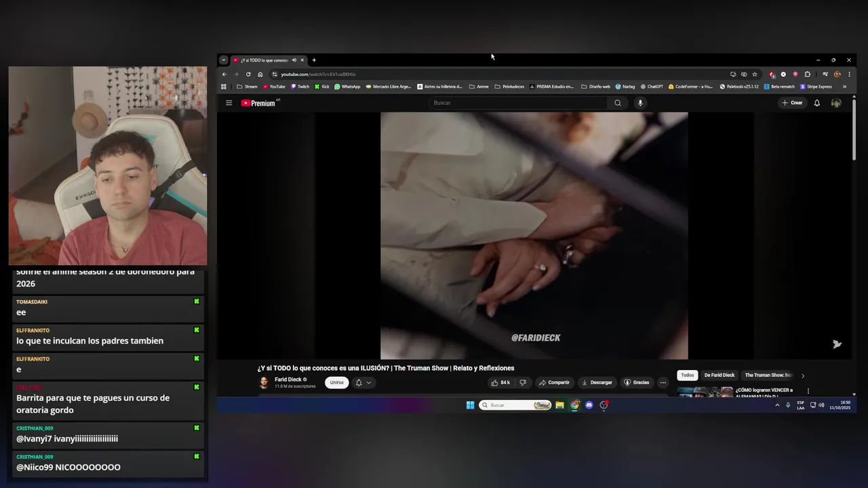Open the bookmarks apps grid icon
Viewport: 868px width, 488px height.
224,87
